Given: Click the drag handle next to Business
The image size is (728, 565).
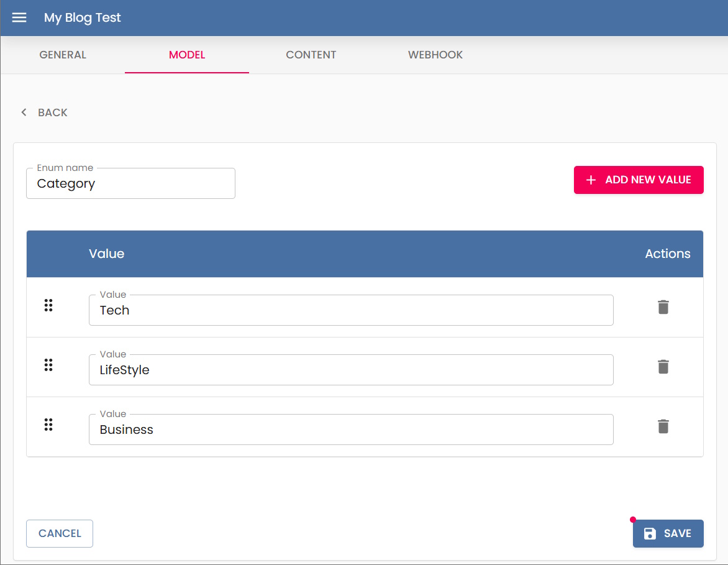Looking at the screenshot, I should [48, 425].
